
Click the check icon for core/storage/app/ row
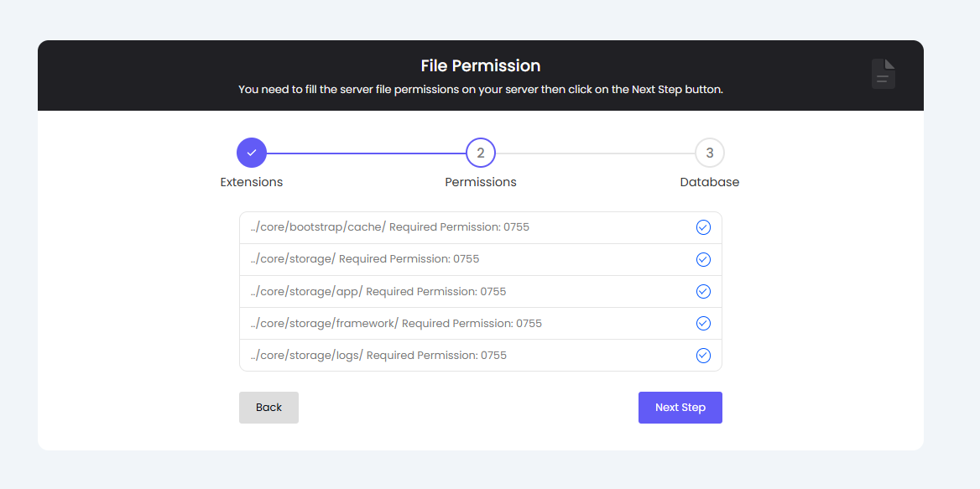pos(703,291)
